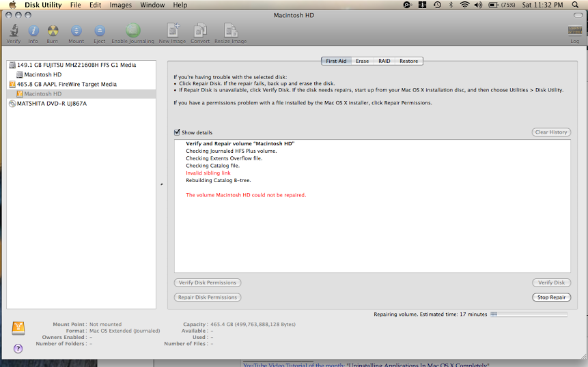Open the Images menu
588x367 pixels.
120,5
